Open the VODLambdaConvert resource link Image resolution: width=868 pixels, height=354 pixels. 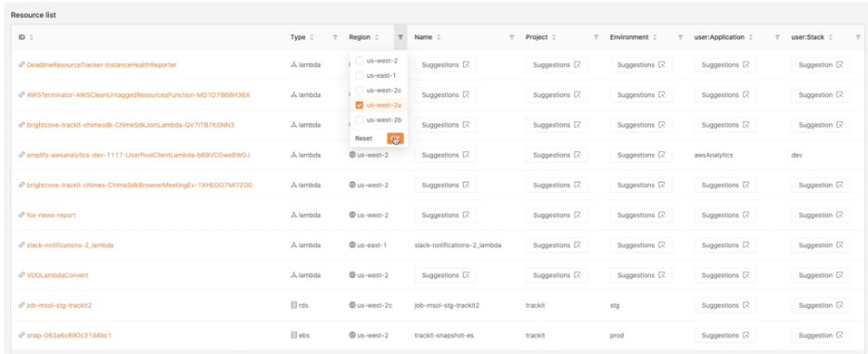click(57, 275)
